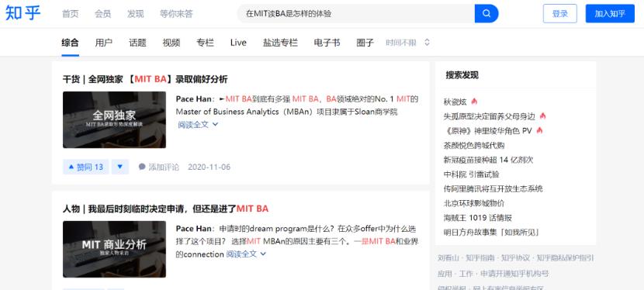Click the flame icon beside 失孤原型决定留养父母身边

[543, 116]
